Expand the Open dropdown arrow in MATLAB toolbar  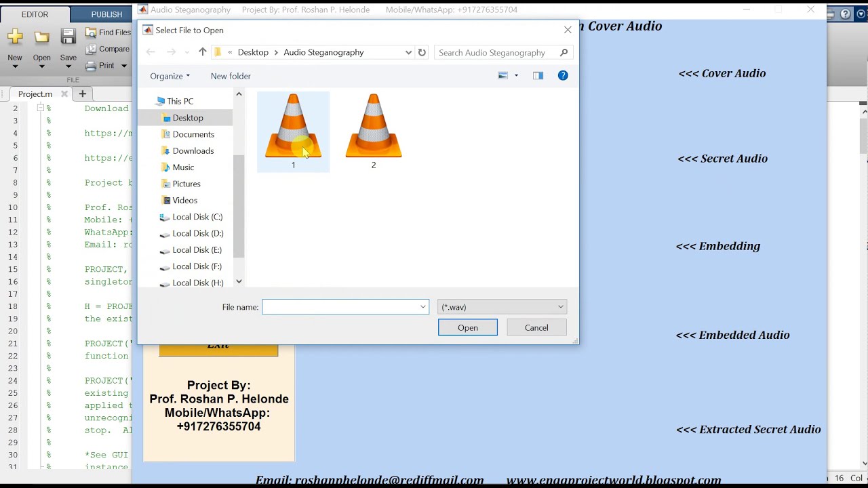click(x=42, y=66)
